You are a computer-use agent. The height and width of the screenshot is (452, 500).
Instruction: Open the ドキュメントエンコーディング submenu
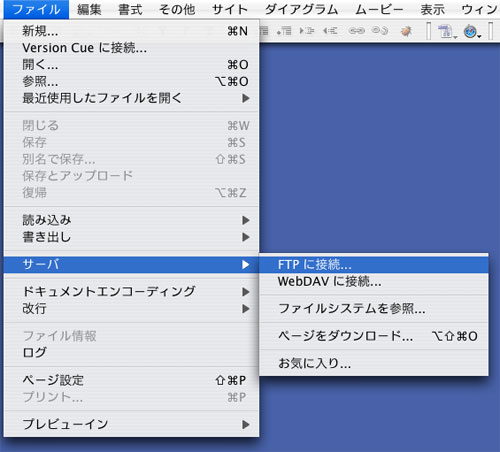pyautogui.click(x=131, y=292)
